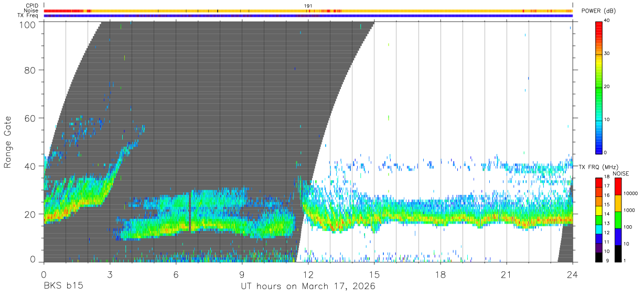The width and height of the screenshot is (644, 297).
Task: Click the blue TX Freq strip along the top
Action: 308,16
